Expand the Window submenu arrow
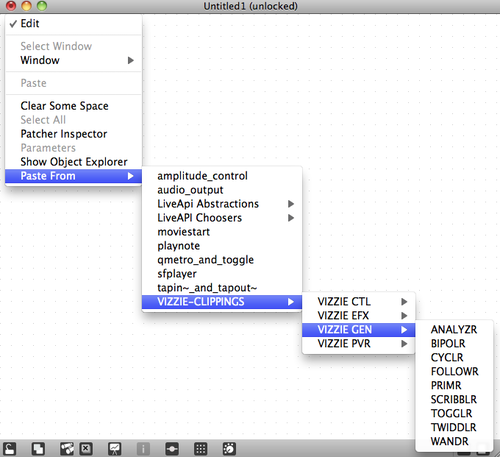 pos(131,60)
